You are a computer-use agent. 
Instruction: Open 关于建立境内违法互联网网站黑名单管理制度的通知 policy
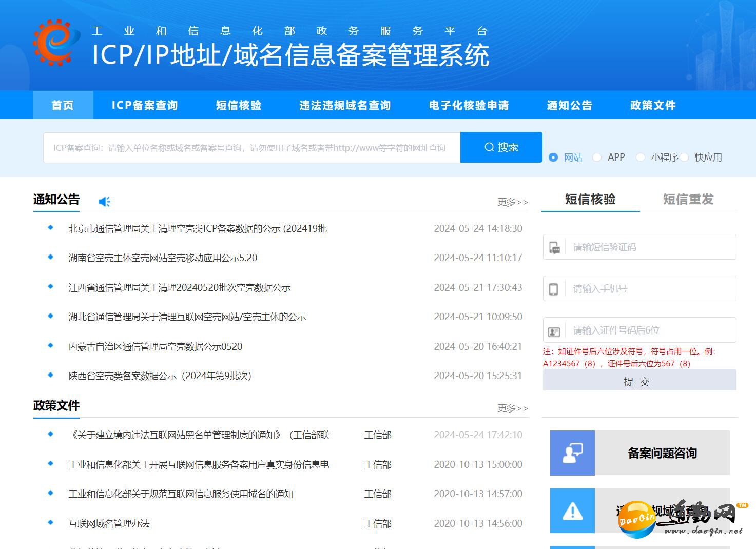(199, 435)
